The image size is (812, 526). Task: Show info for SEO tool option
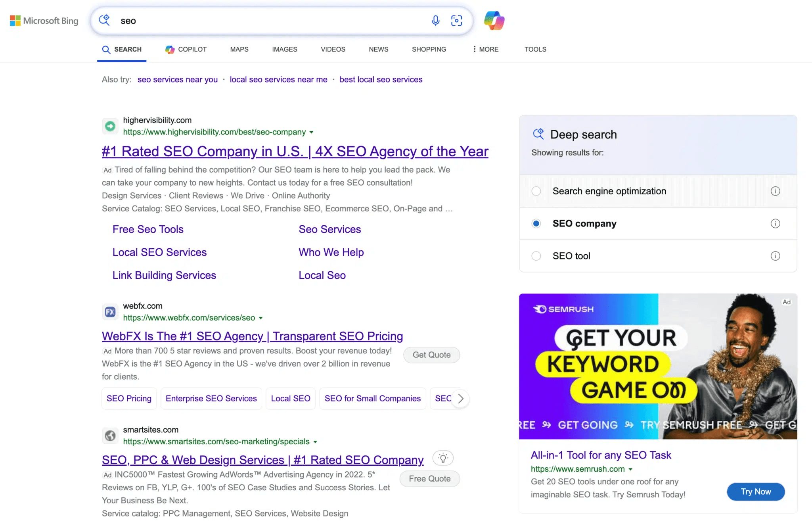point(775,256)
